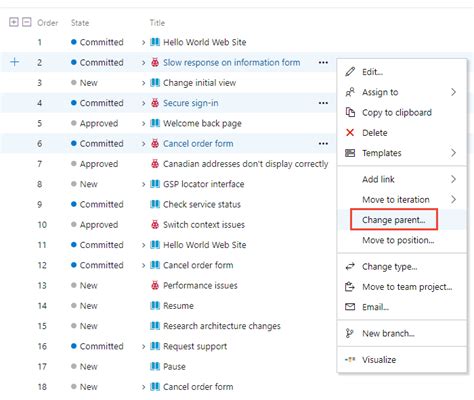
Task: Click the bug icon beside Switch context issues
Action: [x=155, y=225]
